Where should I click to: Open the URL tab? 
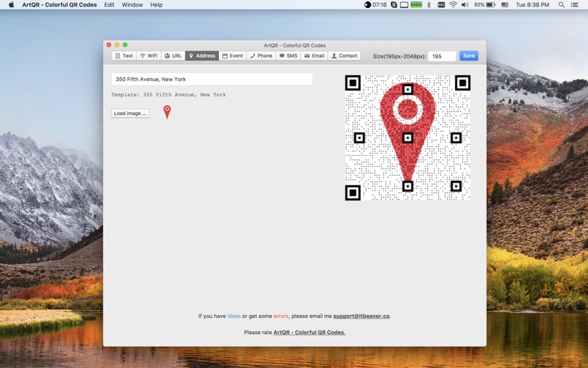tap(173, 56)
